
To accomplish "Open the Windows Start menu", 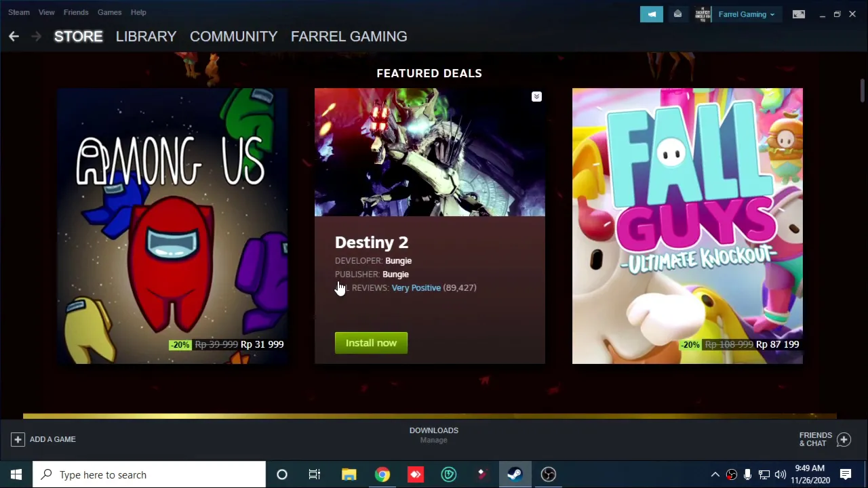I will [16, 474].
